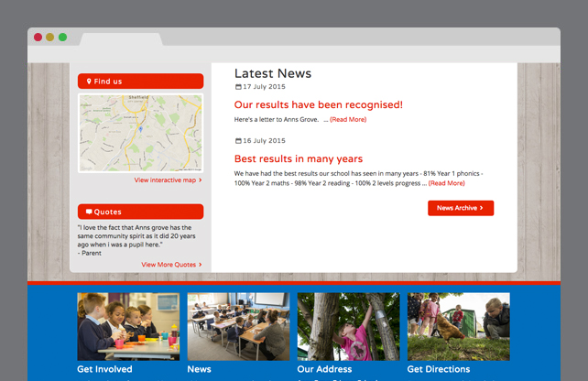Open the View More Quotes link
This screenshot has width=588, height=381.
point(170,265)
